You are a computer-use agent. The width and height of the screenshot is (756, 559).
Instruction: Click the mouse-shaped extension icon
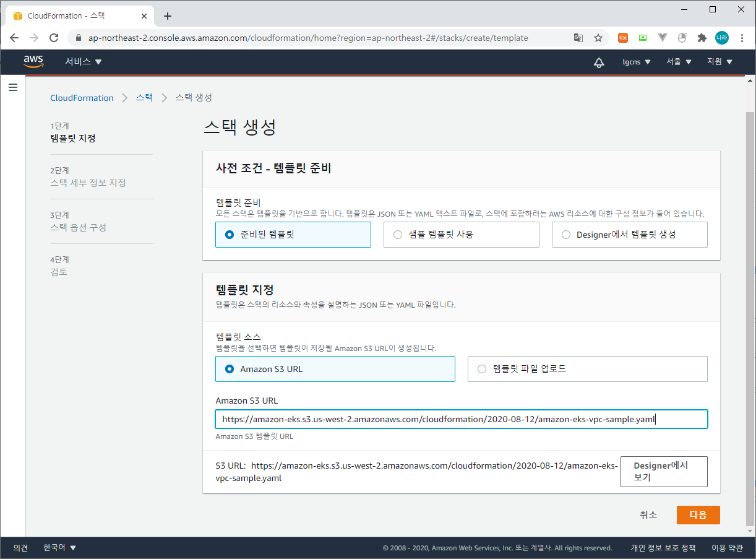(682, 38)
